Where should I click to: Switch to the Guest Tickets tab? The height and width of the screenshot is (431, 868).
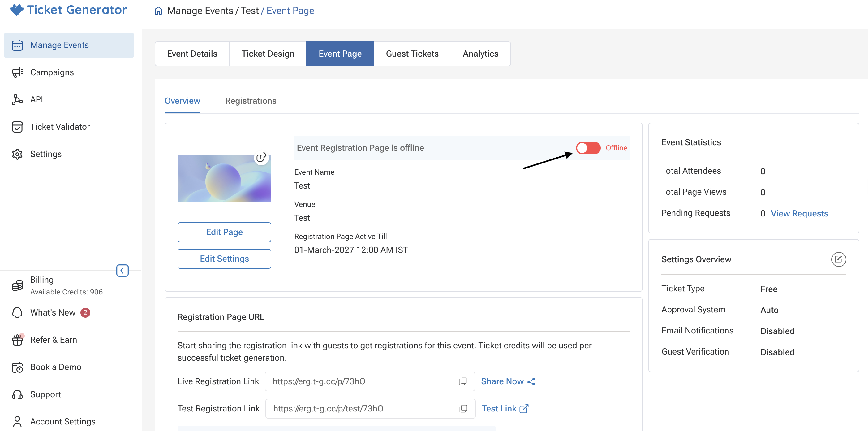click(x=412, y=54)
